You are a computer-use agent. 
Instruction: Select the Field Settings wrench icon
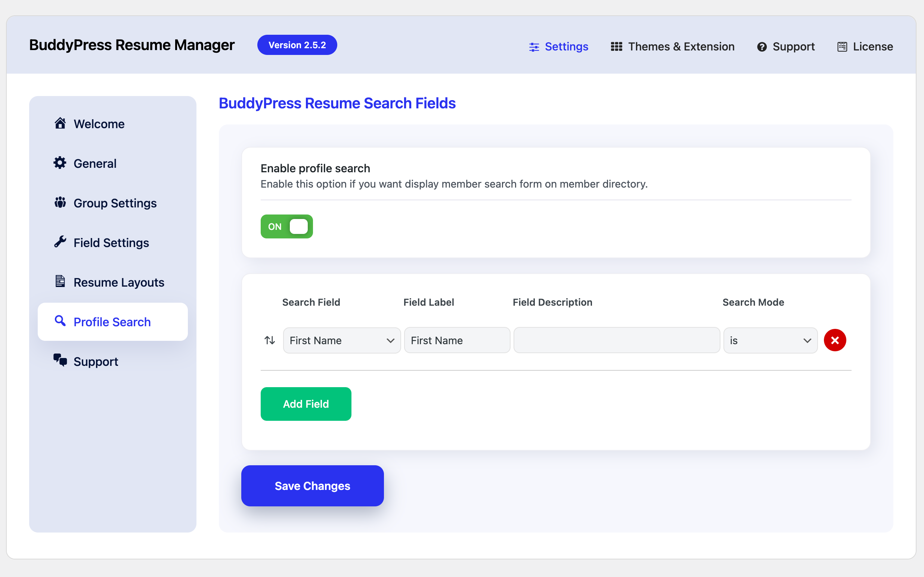pos(60,242)
